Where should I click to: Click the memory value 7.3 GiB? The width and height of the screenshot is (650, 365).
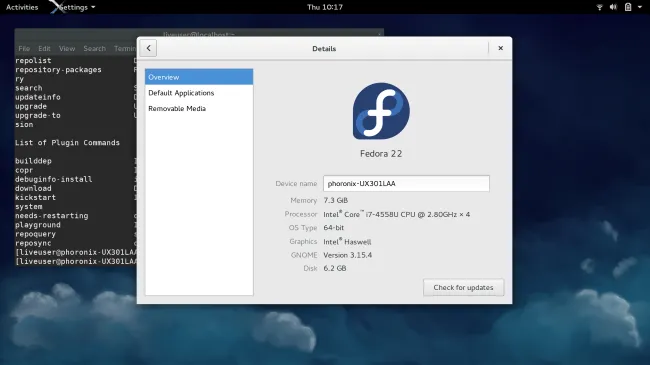pos(336,200)
